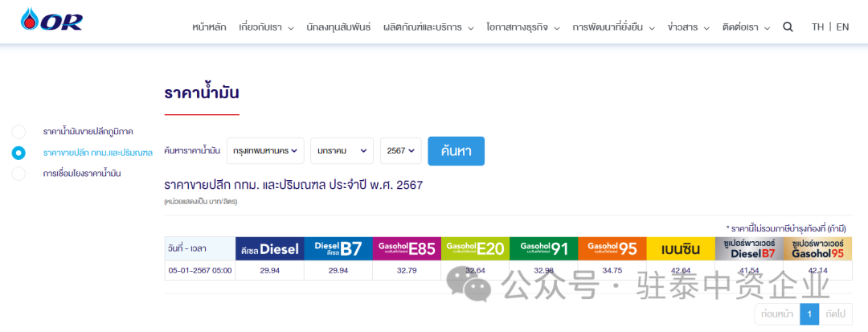Screen dimensions: 868x332
Task: Click the yellow เบนซิน badge
Action: click(681, 249)
